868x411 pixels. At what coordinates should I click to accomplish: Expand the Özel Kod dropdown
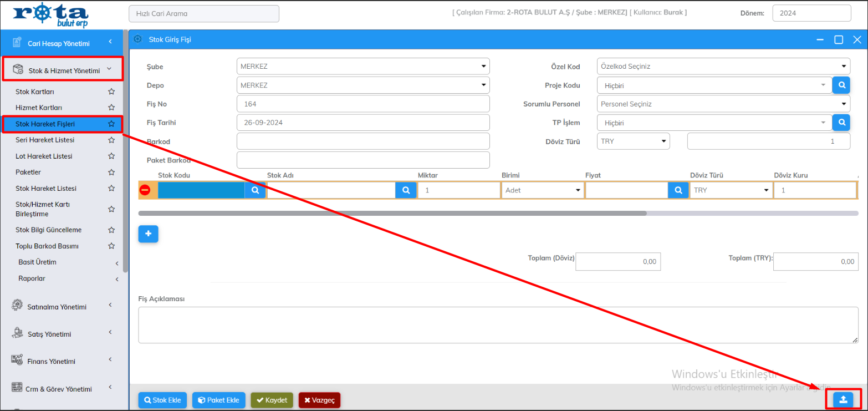click(723, 67)
